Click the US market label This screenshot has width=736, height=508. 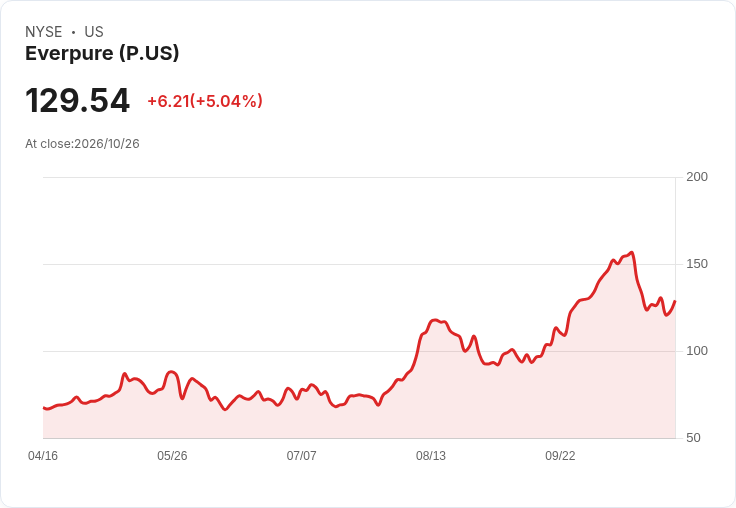click(x=94, y=32)
